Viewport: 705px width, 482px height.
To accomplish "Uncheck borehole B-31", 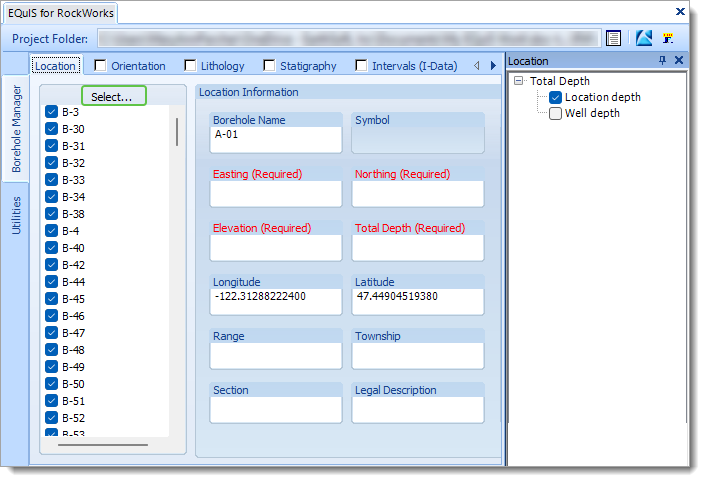I will pos(52,146).
